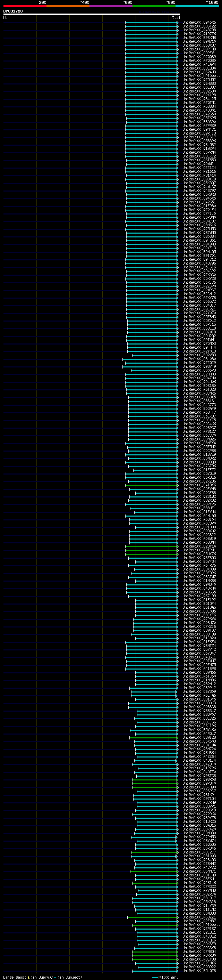Select the UniRef100_Q6R4U3 label

(199, 72)
